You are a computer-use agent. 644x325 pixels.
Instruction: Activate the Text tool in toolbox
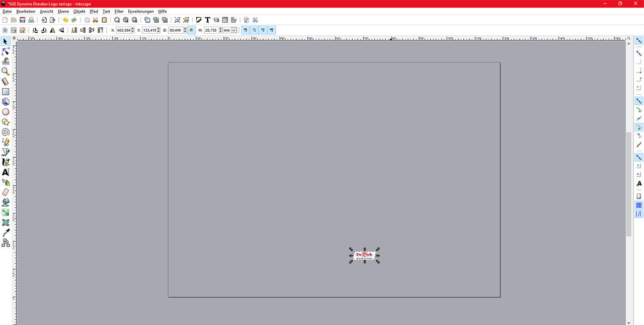6,172
